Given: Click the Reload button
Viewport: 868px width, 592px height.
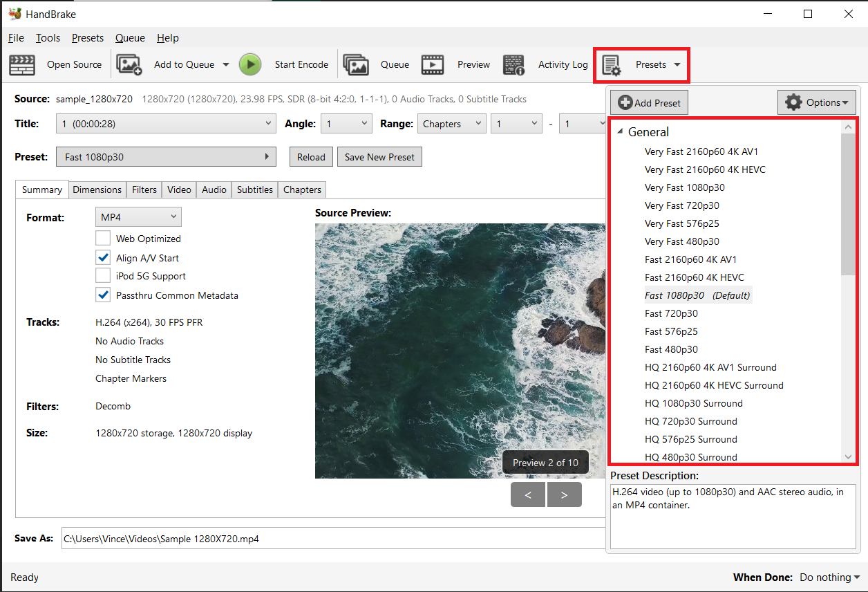Looking at the screenshot, I should [310, 156].
